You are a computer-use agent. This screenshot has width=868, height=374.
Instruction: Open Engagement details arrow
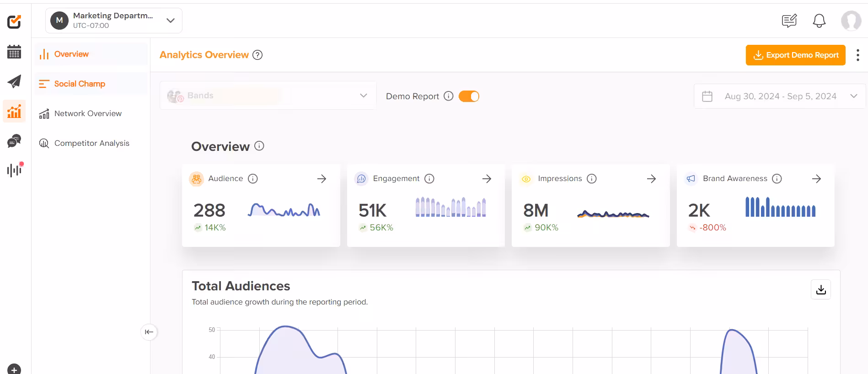pyautogui.click(x=487, y=179)
